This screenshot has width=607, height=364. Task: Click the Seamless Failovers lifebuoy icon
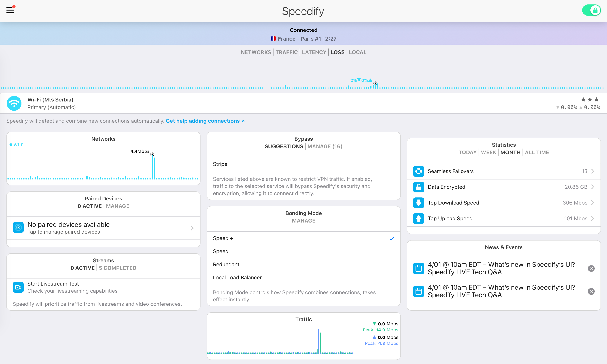pyautogui.click(x=418, y=171)
